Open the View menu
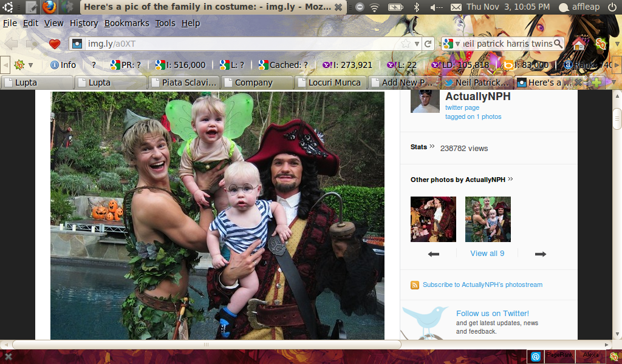The height and width of the screenshot is (364, 622). [x=53, y=24]
